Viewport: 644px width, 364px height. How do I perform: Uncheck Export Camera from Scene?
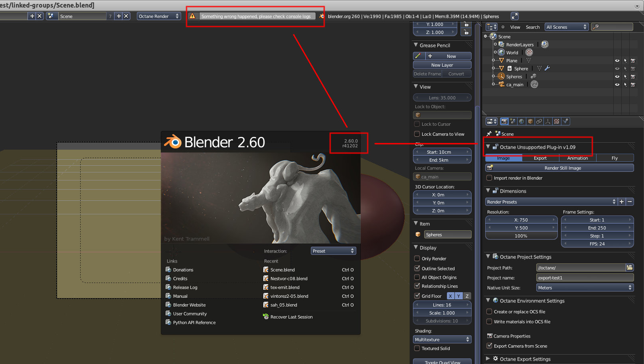coord(489,346)
